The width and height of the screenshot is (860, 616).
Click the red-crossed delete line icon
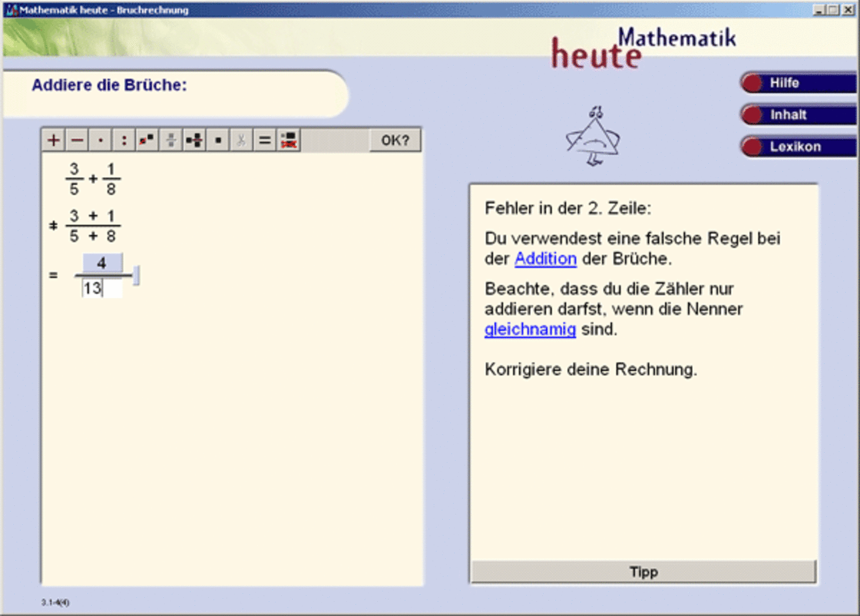click(x=289, y=140)
